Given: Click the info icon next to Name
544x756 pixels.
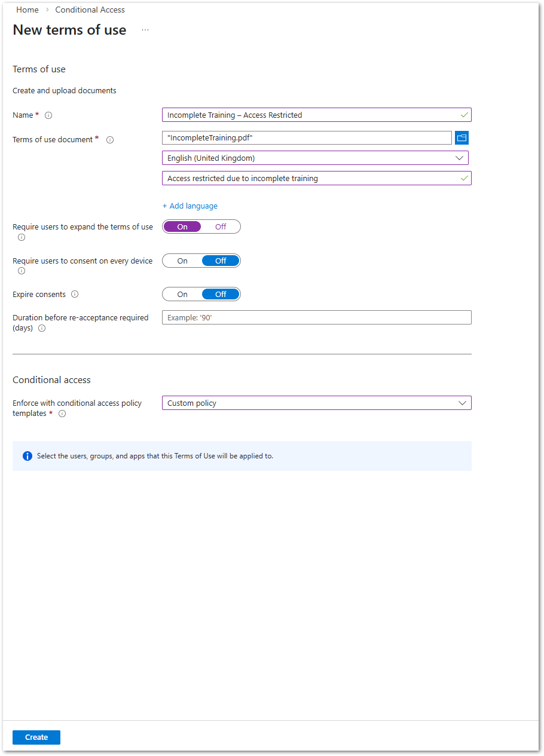Looking at the screenshot, I should pos(48,115).
